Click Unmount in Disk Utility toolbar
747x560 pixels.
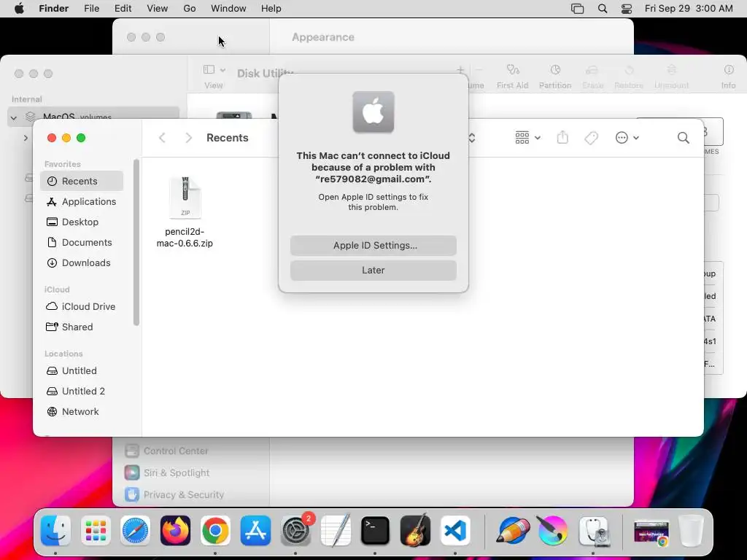tap(671, 76)
